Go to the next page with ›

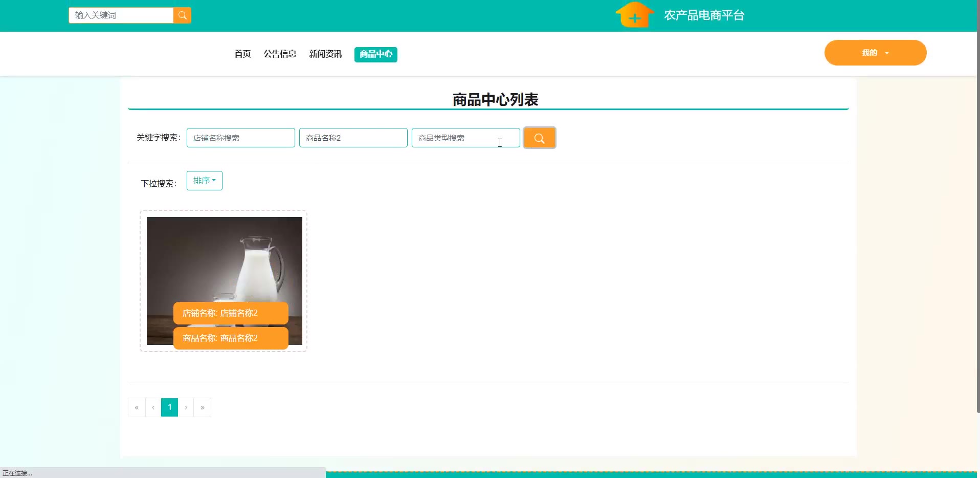[x=186, y=407]
